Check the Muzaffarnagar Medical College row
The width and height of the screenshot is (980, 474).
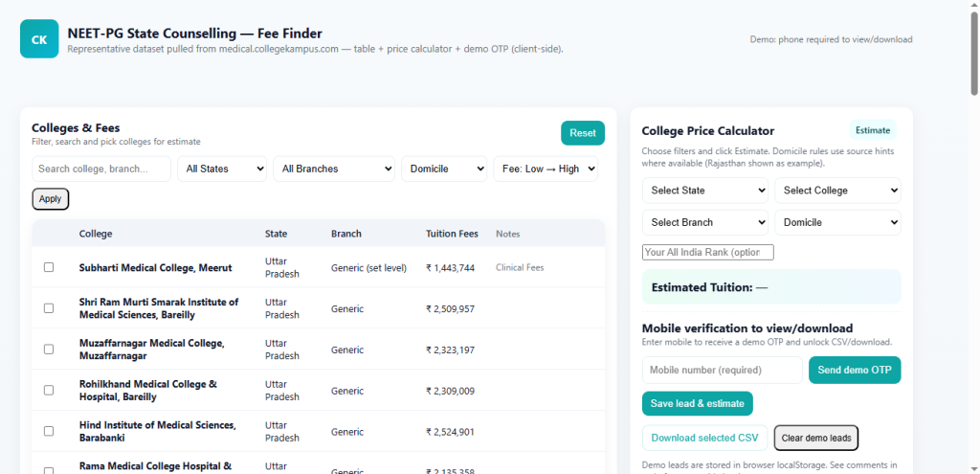pos(49,350)
